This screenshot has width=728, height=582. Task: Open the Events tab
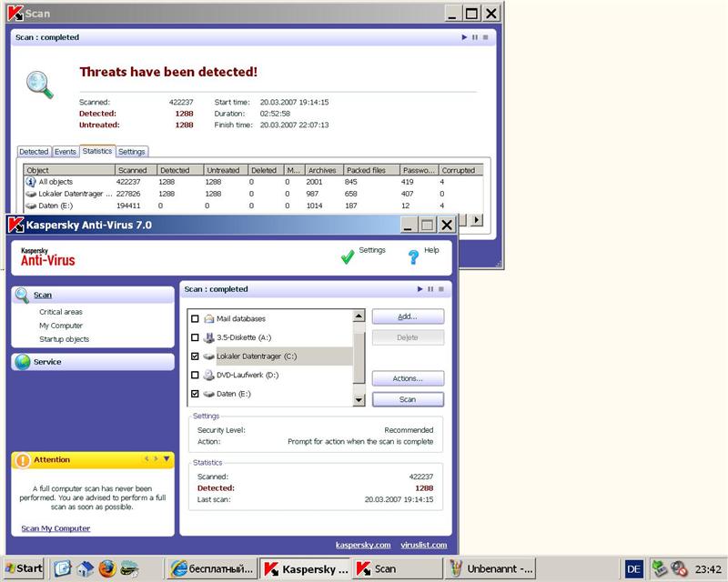click(x=65, y=152)
